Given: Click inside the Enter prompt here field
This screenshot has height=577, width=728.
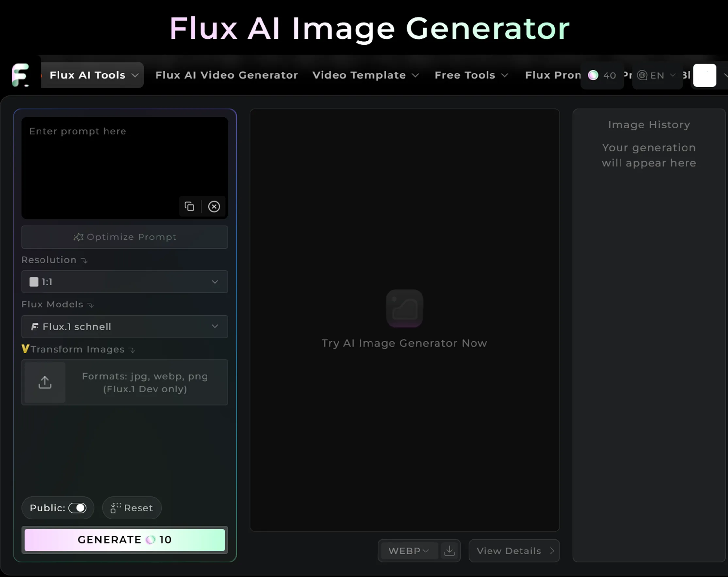Looking at the screenshot, I should [124, 152].
